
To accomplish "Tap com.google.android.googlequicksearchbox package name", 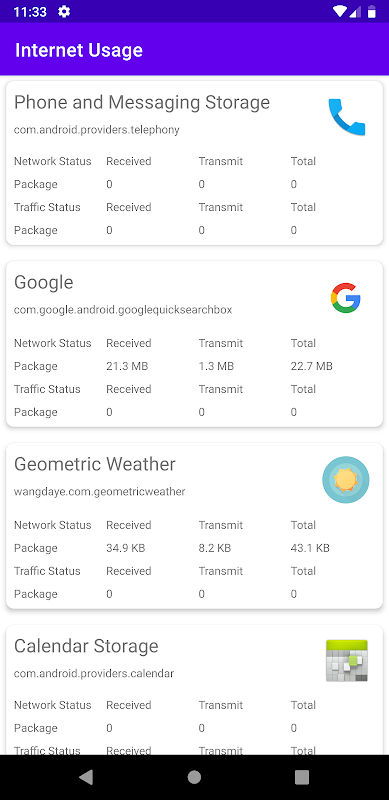I will click(123, 310).
